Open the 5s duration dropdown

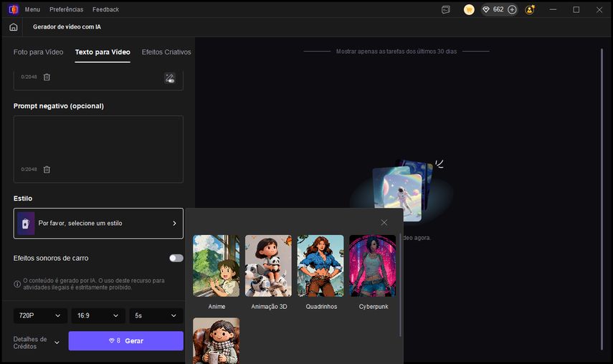coord(156,315)
